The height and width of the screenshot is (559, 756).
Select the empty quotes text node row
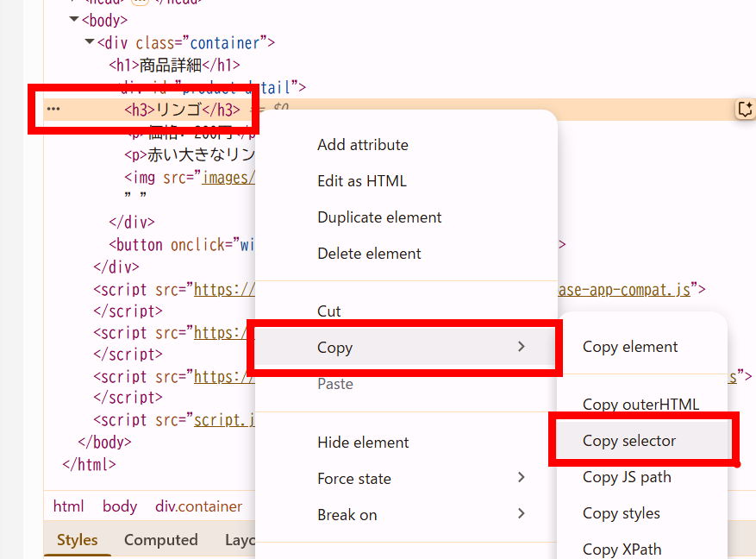click(135, 195)
